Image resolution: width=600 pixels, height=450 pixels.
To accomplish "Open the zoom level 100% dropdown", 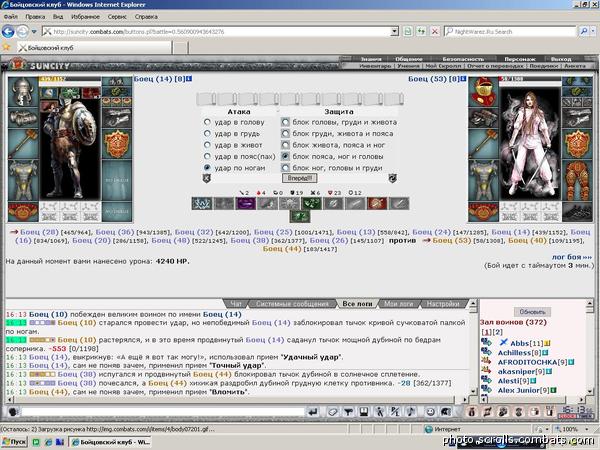I will (587, 429).
